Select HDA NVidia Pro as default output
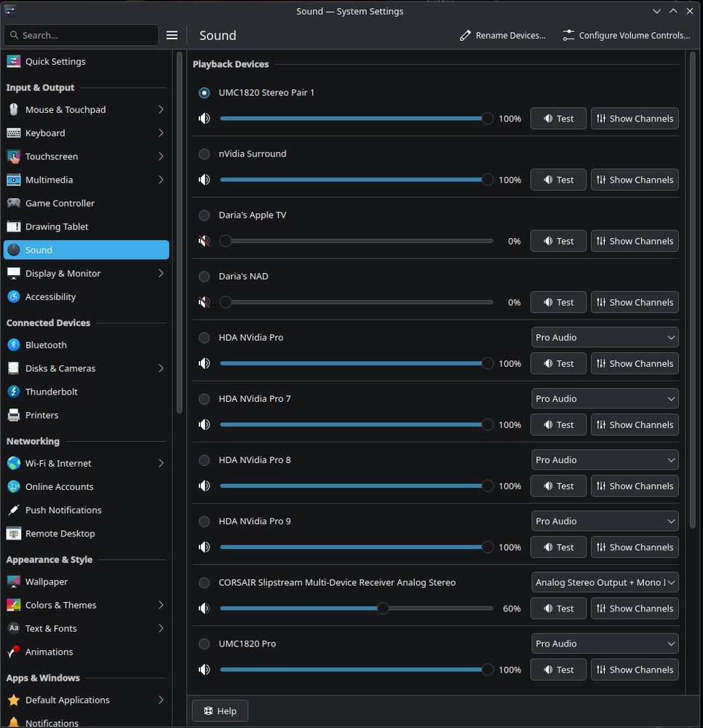This screenshot has width=703, height=728. click(x=204, y=338)
